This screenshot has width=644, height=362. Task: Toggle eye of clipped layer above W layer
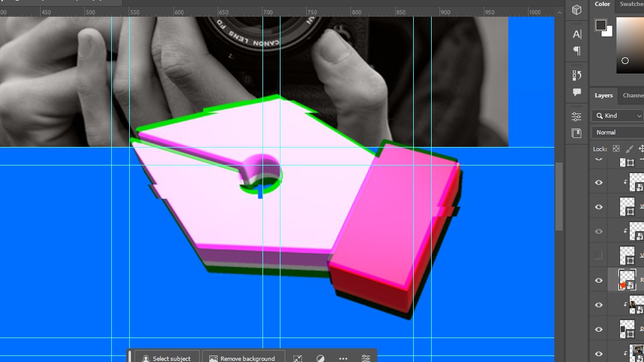[x=599, y=182]
